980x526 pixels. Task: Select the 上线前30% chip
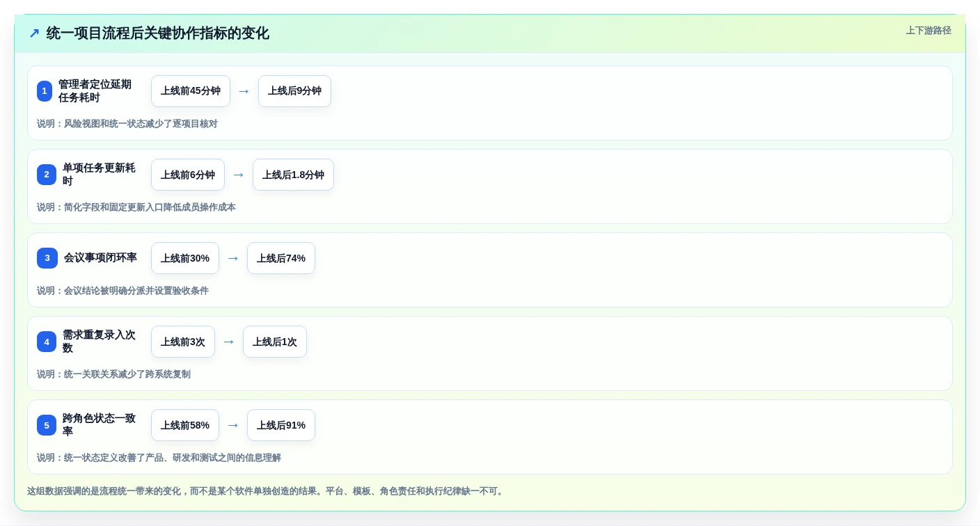pos(185,258)
